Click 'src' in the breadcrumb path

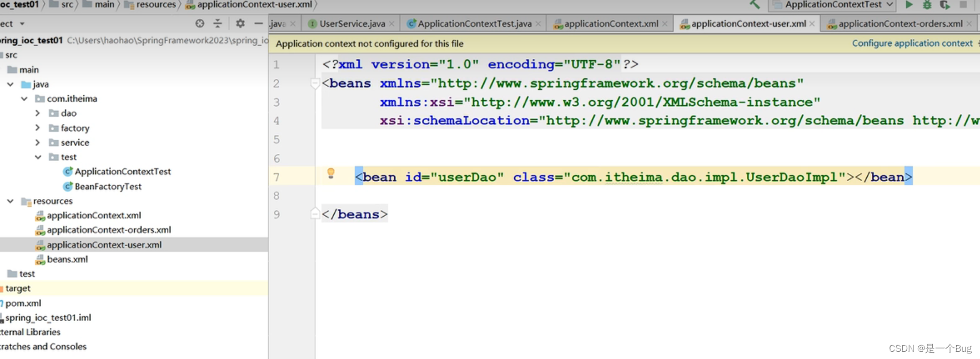(67, 4)
